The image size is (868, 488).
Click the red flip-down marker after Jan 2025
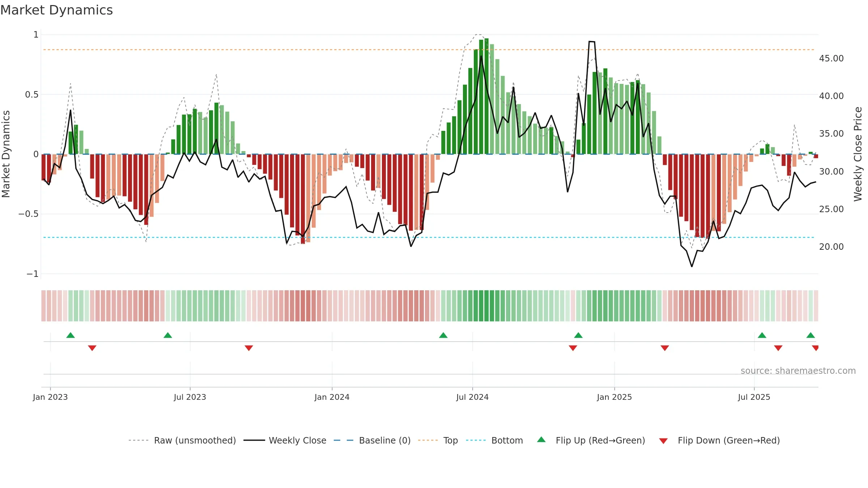(665, 348)
